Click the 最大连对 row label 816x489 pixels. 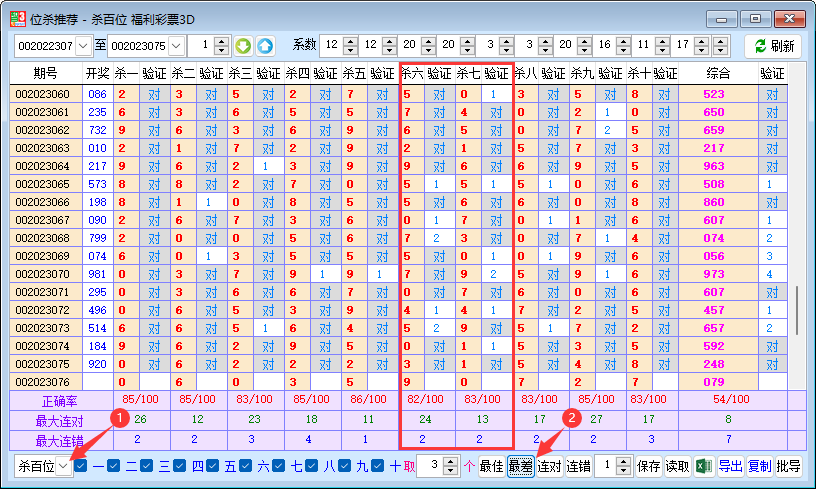(x=60, y=421)
